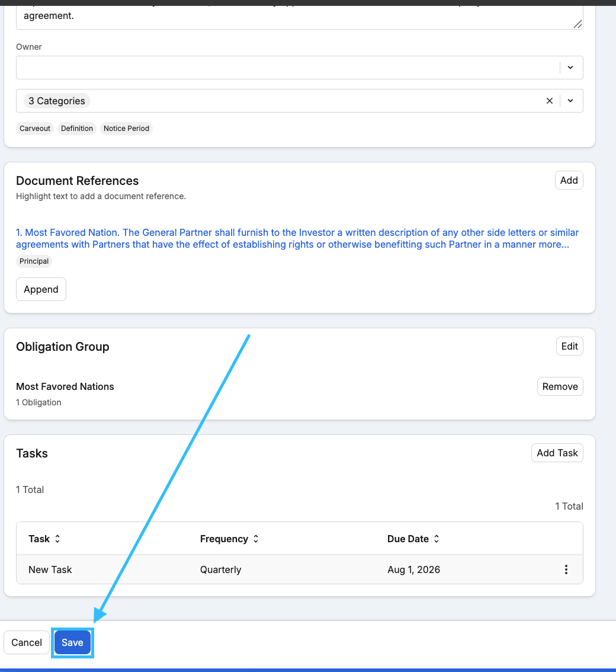616x672 pixels.
Task: Sort by Due Date column arrows
Action: [437, 539]
